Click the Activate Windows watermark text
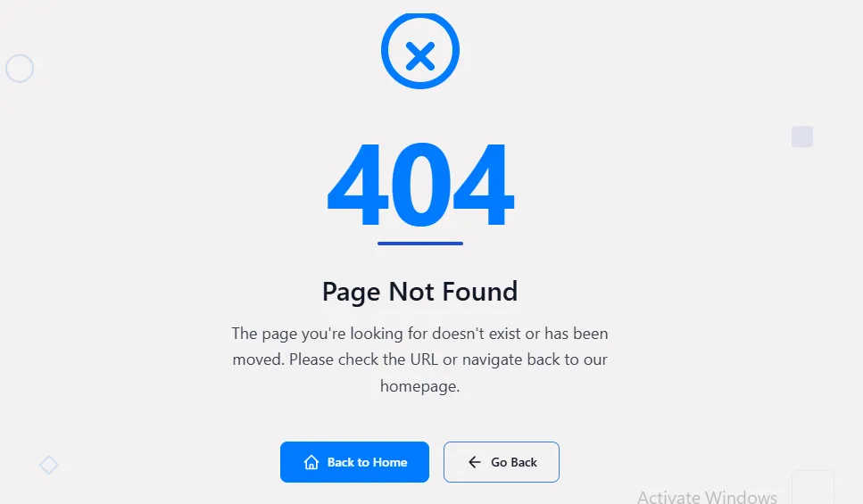 pyautogui.click(x=707, y=497)
